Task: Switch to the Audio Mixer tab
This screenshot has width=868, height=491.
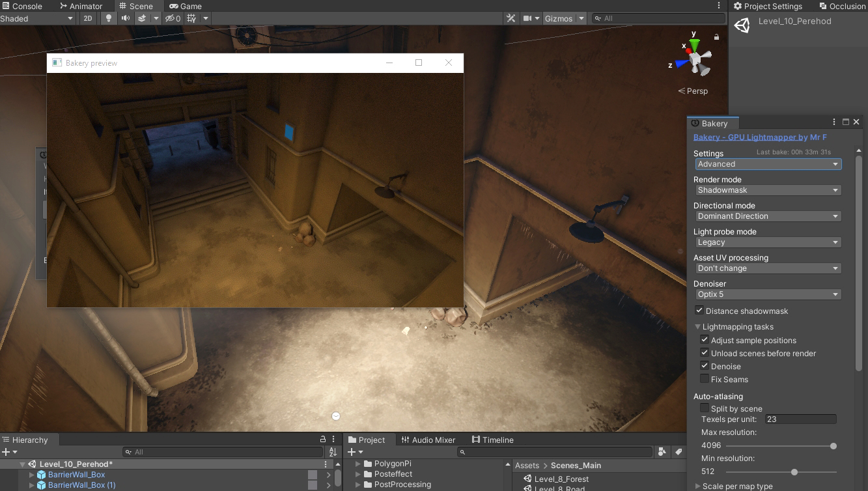Action: click(x=428, y=440)
